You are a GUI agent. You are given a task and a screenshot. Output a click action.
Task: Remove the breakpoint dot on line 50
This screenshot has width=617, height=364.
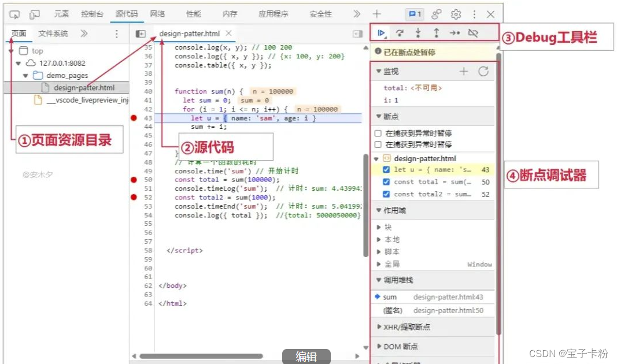pos(134,180)
